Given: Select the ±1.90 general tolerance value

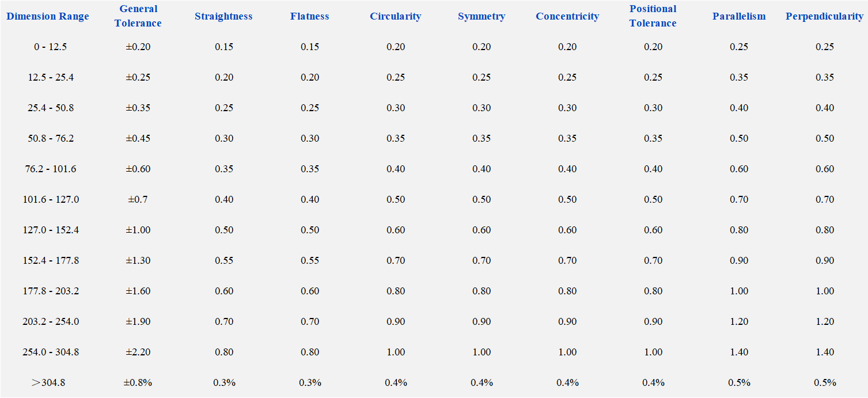Looking at the screenshot, I should click(138, 321).
